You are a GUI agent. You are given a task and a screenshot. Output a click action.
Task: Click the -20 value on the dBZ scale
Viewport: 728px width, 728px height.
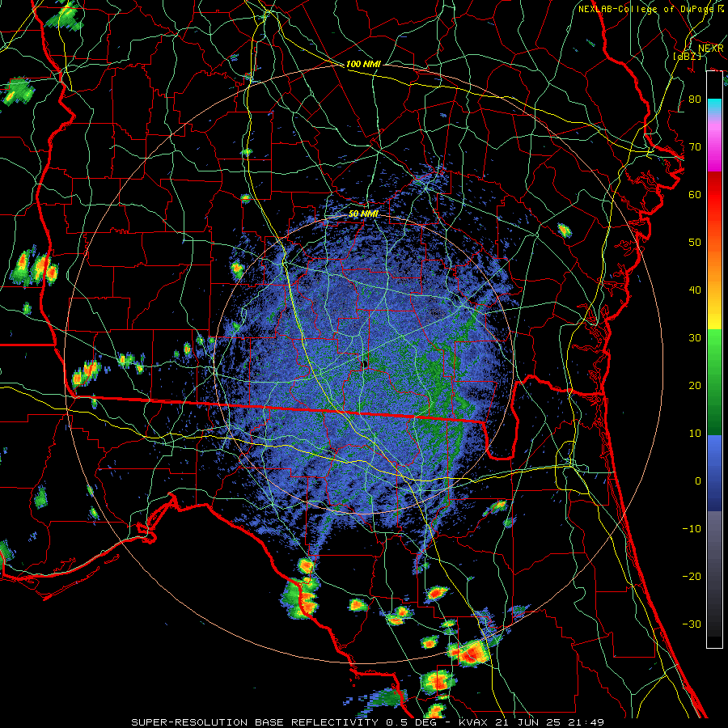point(692,577)
